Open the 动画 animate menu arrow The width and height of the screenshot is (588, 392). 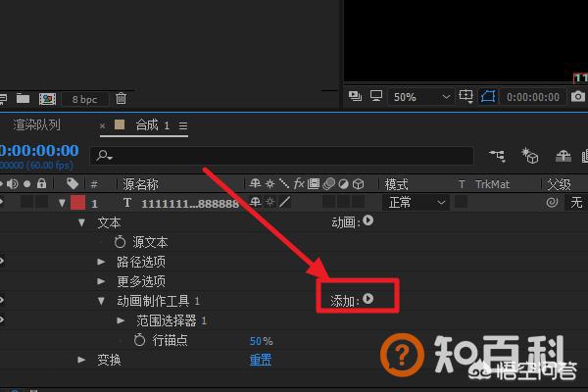367,220
